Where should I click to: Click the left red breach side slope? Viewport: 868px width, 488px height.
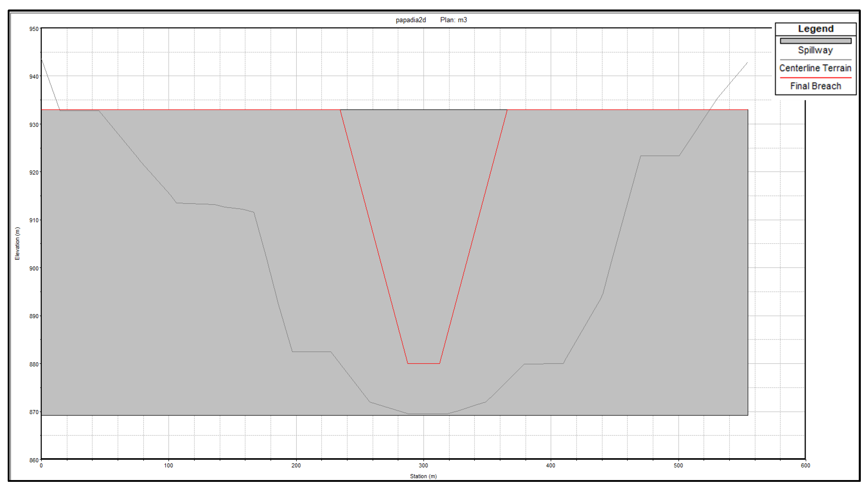pyautogui.click(x=374, y=236)
